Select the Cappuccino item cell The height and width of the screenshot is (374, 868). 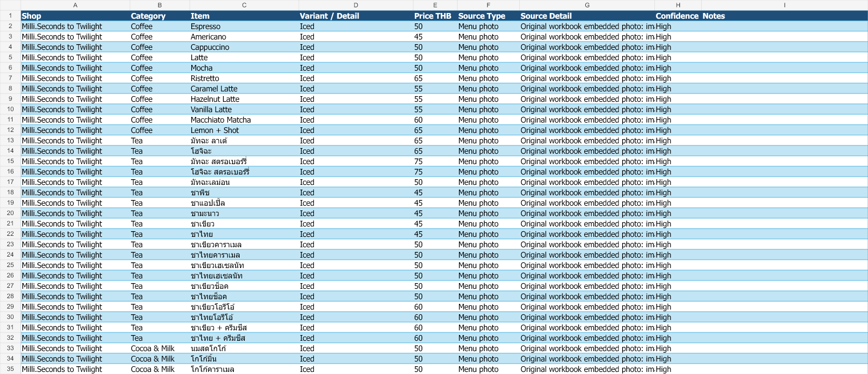(x=244, y=47)
